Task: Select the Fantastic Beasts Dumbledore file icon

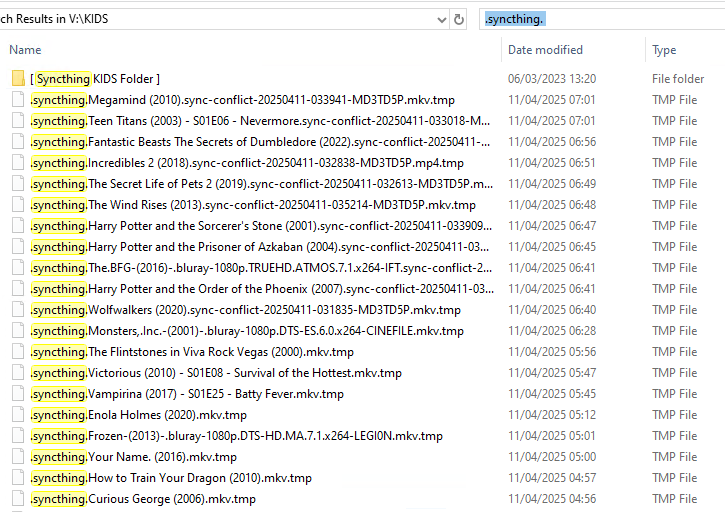Action: (x=18, y=142)
